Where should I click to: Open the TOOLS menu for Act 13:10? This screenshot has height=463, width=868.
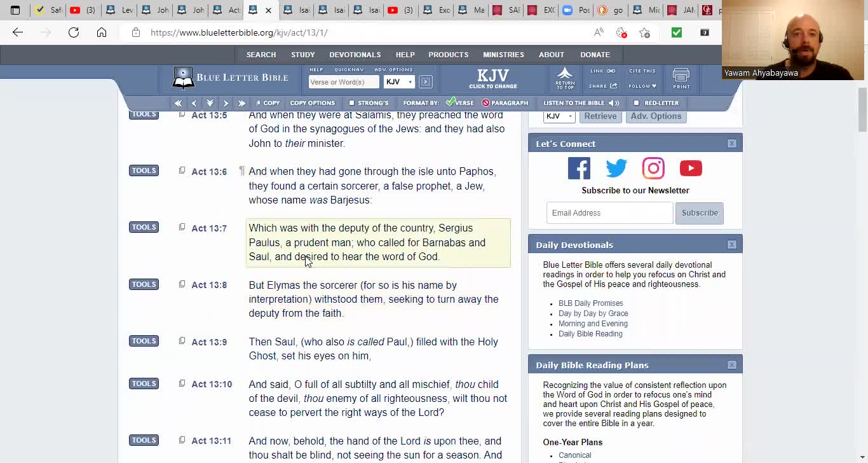(144, 384)
